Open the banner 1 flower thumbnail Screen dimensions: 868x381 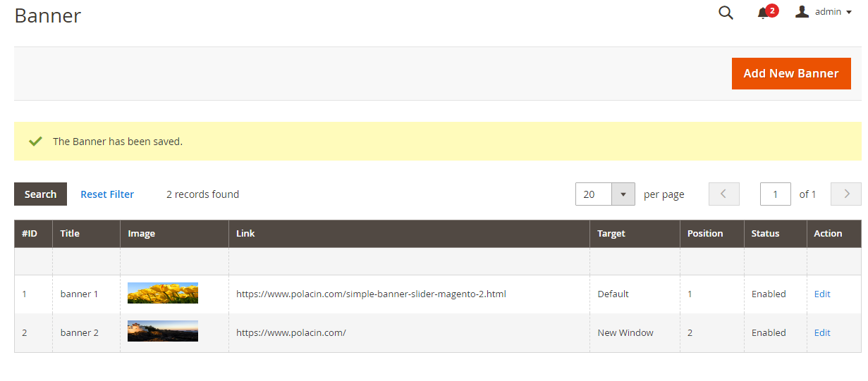(x=163, y=294)
